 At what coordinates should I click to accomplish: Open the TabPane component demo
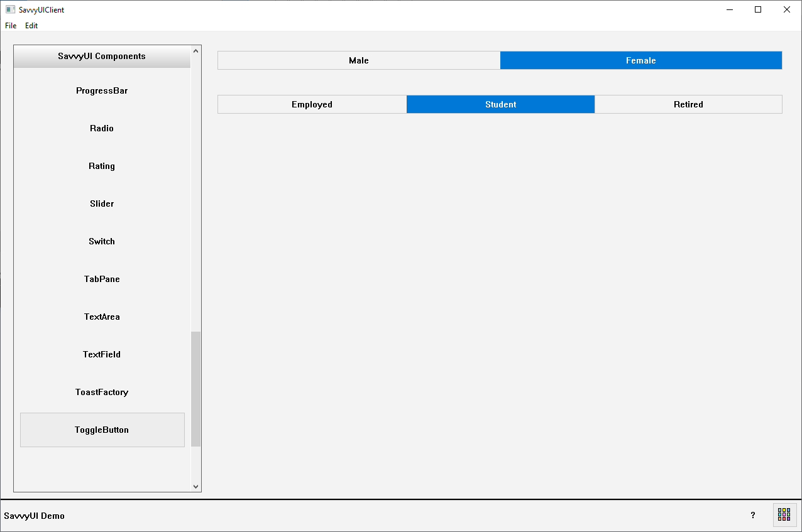click(102, 279)
